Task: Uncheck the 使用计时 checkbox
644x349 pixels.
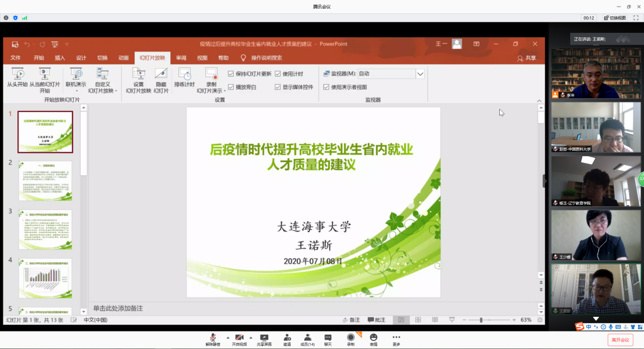Action: pos(278,74)
